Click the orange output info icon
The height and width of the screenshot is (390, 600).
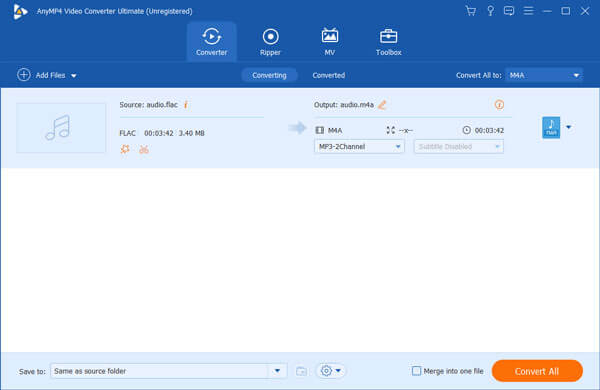(499, 104)
